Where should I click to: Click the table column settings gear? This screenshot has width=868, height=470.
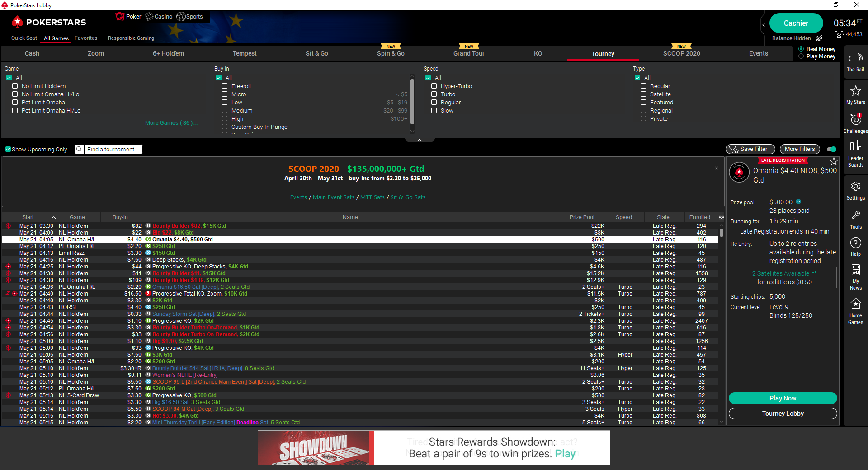722,217
